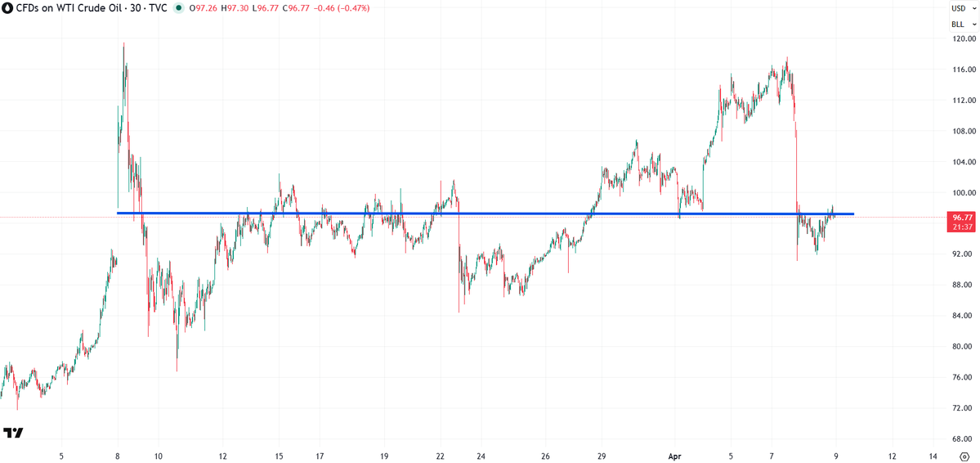Click the 68.00 price axis label
This screenshot has width=980, height=463.
tap(963, 438)
